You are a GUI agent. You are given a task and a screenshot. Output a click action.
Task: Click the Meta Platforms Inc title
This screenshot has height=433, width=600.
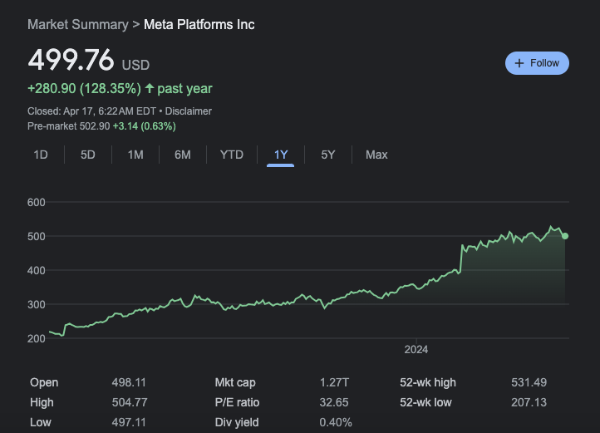[x=199, y=24]
